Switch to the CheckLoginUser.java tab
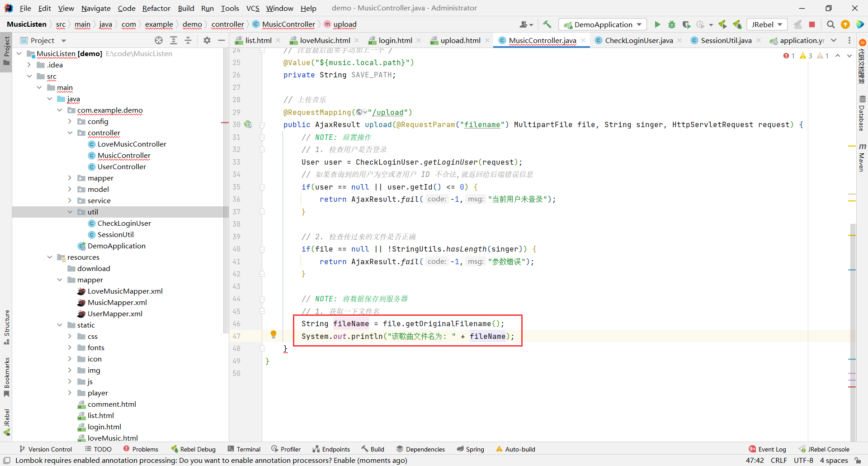Viewport: 868px width, 466px height. tap(638, 40)
